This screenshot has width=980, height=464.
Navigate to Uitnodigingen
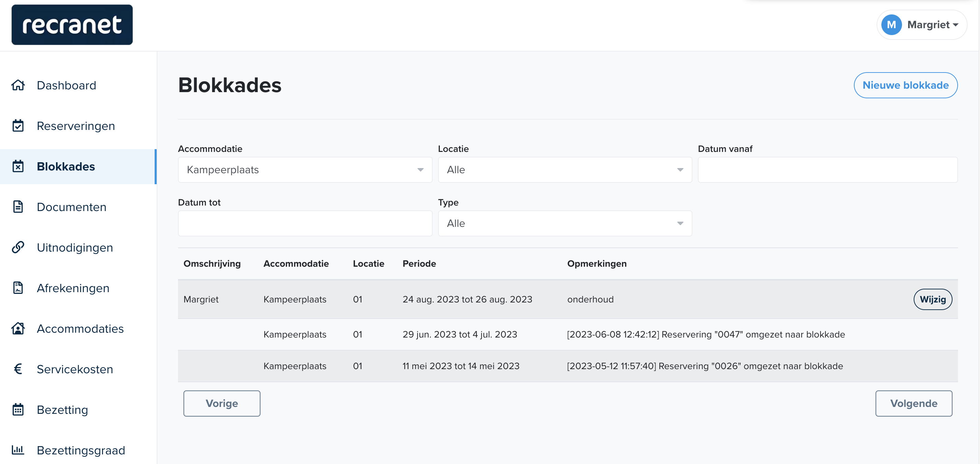pyautogui.click(x=78, y=247)
